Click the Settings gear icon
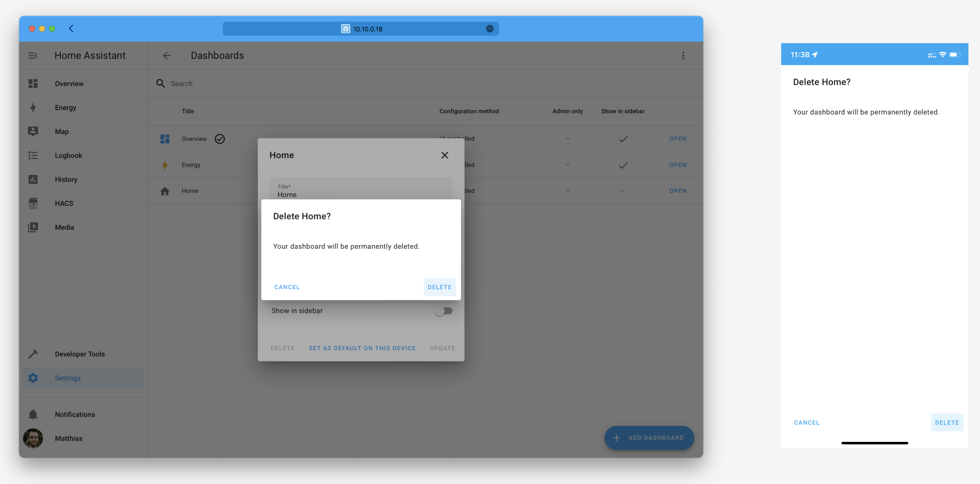980x484 pixels. (x=33, y=378)
